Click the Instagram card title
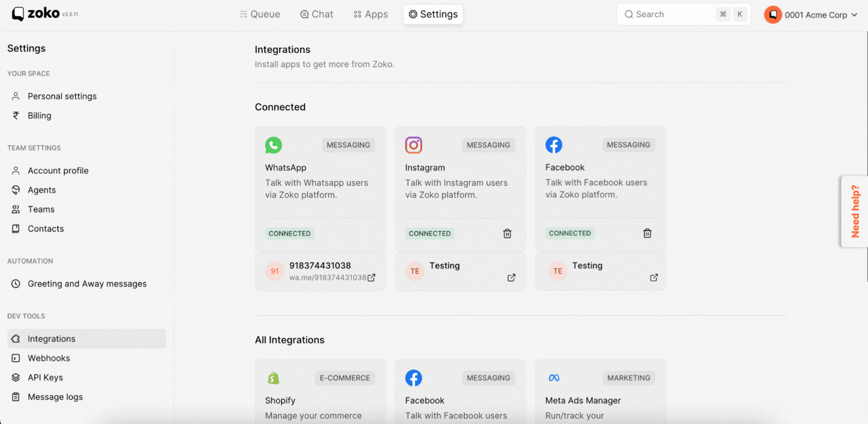Screen dimensions: 868x424 (x=425, y=168)
